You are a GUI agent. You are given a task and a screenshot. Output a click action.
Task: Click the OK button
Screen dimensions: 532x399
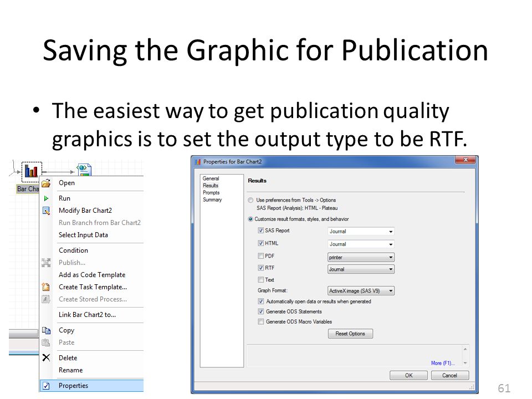[x=408, y=376]
